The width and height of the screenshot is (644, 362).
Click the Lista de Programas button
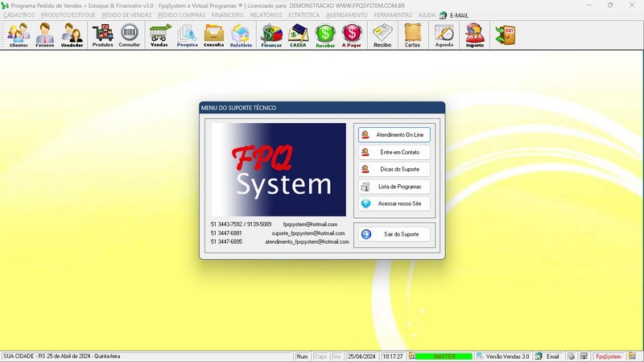tap(394, 187)
